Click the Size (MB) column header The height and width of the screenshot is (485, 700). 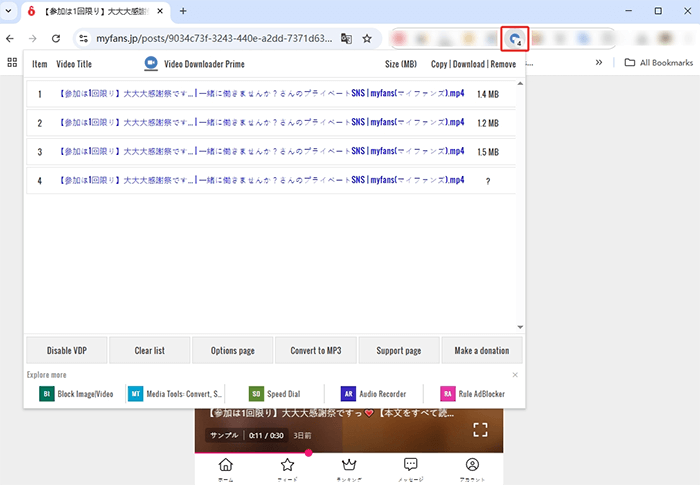pyautogui.click(x=401, y=64)
